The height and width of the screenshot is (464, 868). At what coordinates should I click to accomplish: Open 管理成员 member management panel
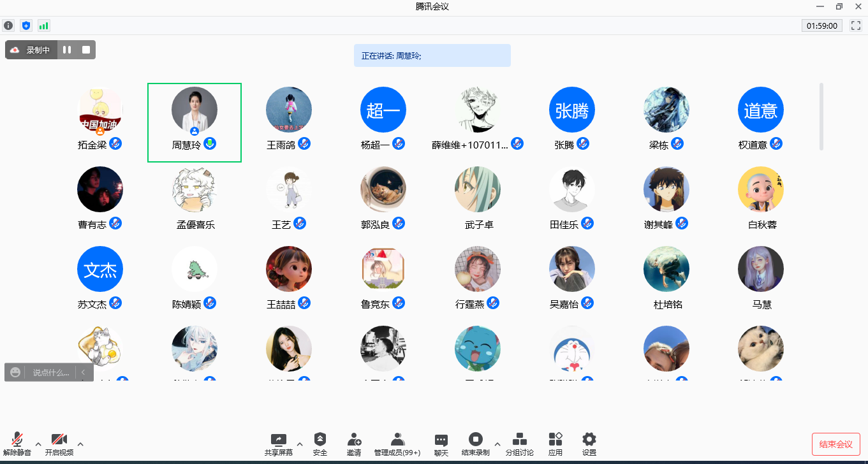[397, 444]
